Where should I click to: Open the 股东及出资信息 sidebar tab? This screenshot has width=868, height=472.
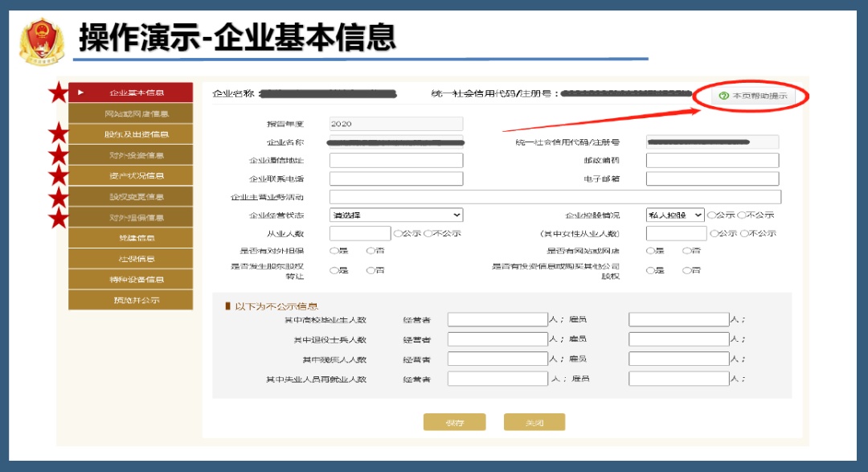[131, 134]
